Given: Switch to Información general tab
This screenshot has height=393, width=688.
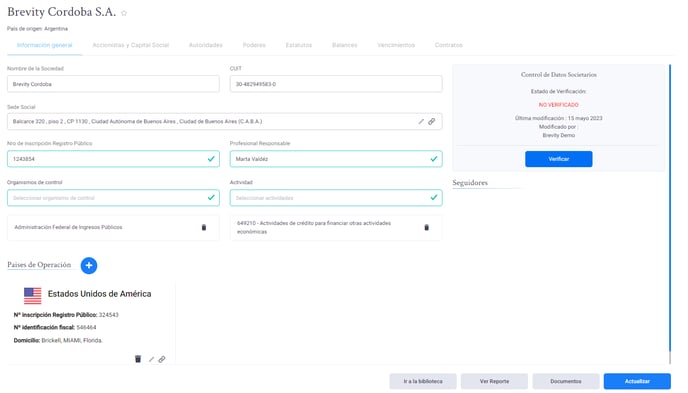Looking at the screenshot, I should pyautogui.click(x=44, y=45).
